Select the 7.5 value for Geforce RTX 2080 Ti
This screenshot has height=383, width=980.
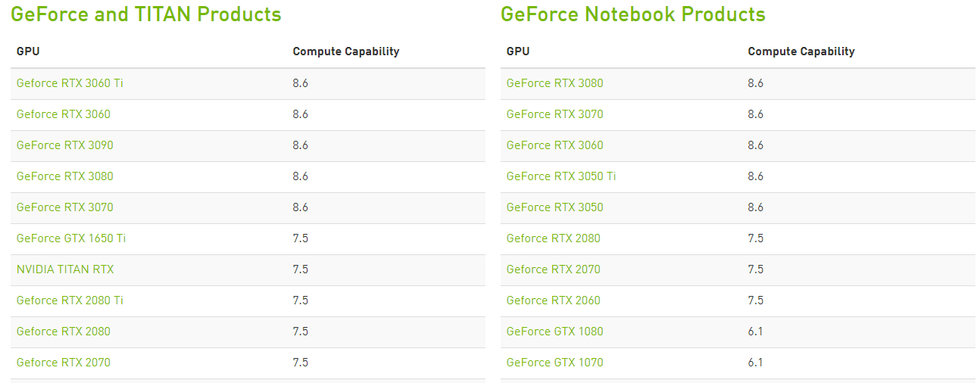click(301, 300)
